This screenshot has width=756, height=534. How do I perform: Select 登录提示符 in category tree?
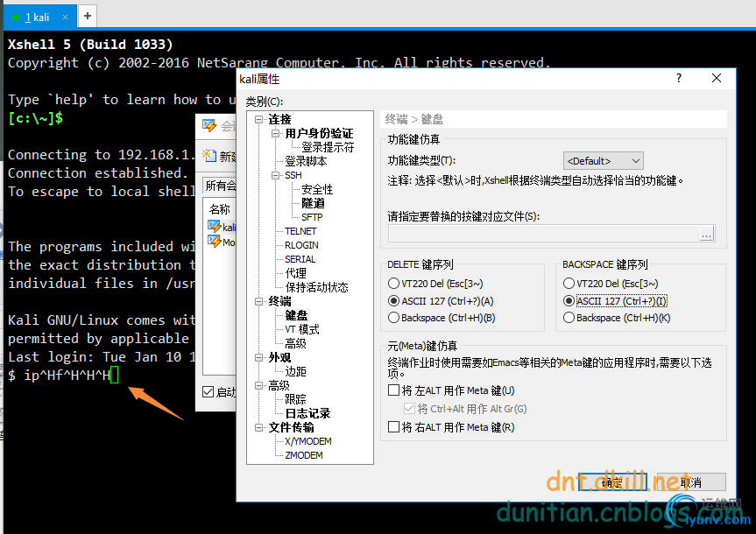(328, 147)
